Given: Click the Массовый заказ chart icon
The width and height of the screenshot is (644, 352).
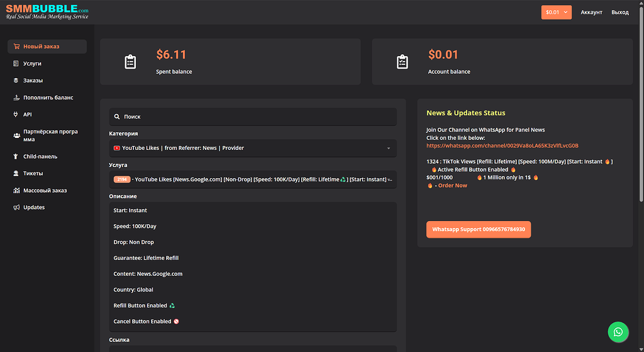Looking at the screenshot, I should (x=16, y=190).
